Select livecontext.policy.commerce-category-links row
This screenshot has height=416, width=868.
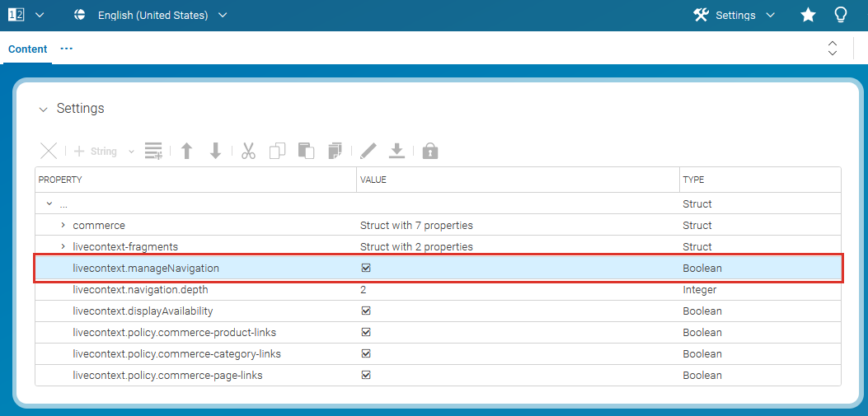[x=438, y=353]
